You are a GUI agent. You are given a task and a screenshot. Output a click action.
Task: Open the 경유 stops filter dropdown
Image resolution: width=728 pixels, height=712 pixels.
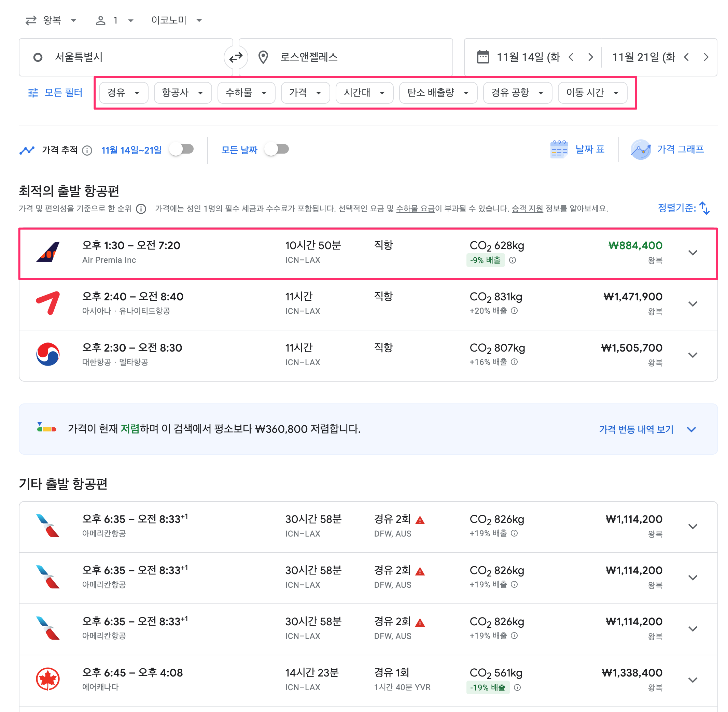124,93
